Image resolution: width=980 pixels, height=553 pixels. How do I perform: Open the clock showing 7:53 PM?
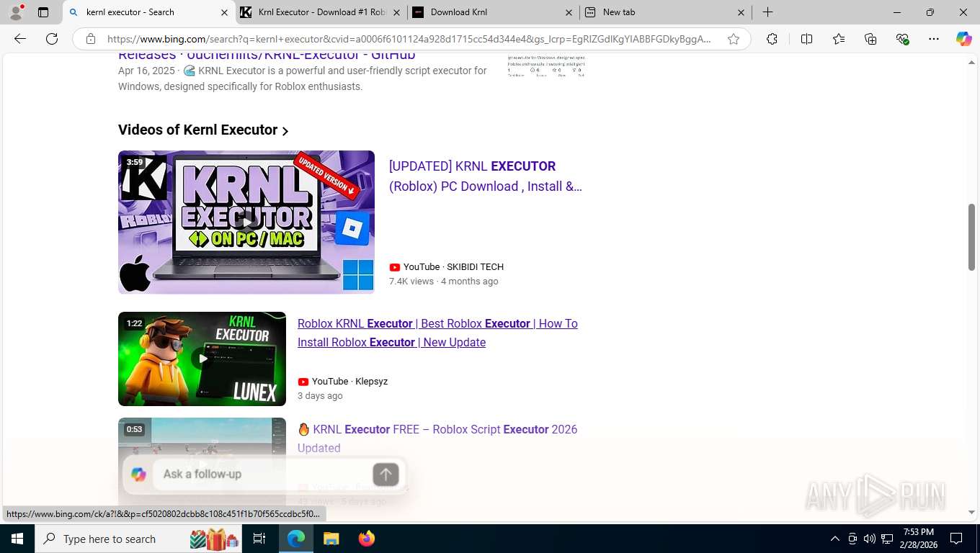click(918, 539)
